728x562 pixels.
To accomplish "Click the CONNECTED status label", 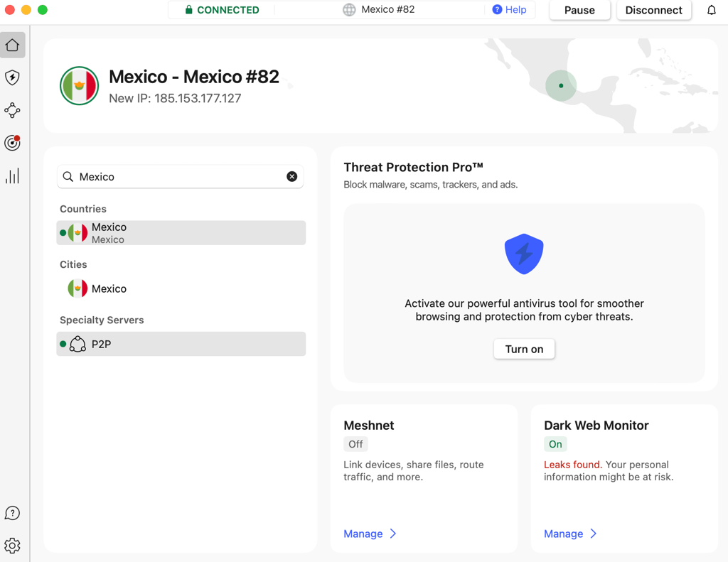I will (x=228, y=10).
